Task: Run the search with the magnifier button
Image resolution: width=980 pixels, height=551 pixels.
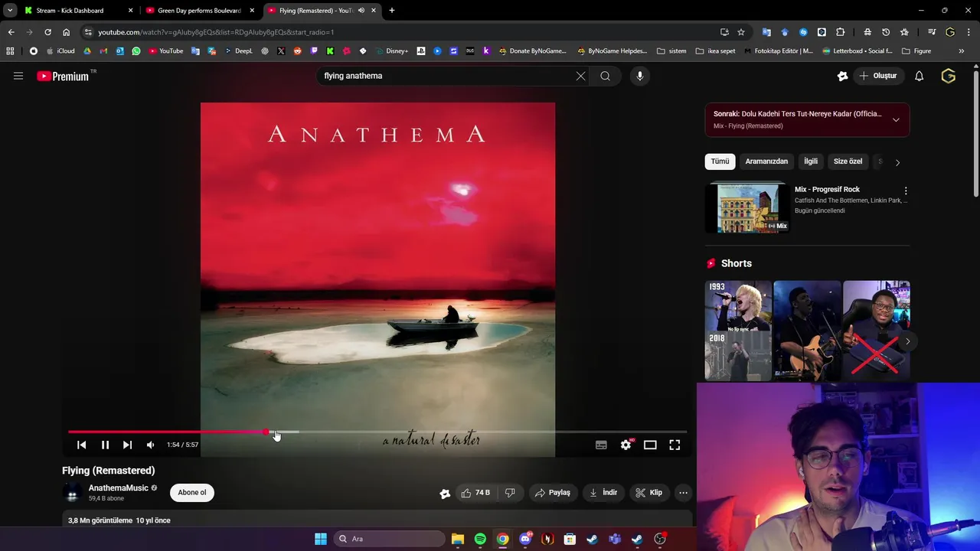Action: point(605,76)
